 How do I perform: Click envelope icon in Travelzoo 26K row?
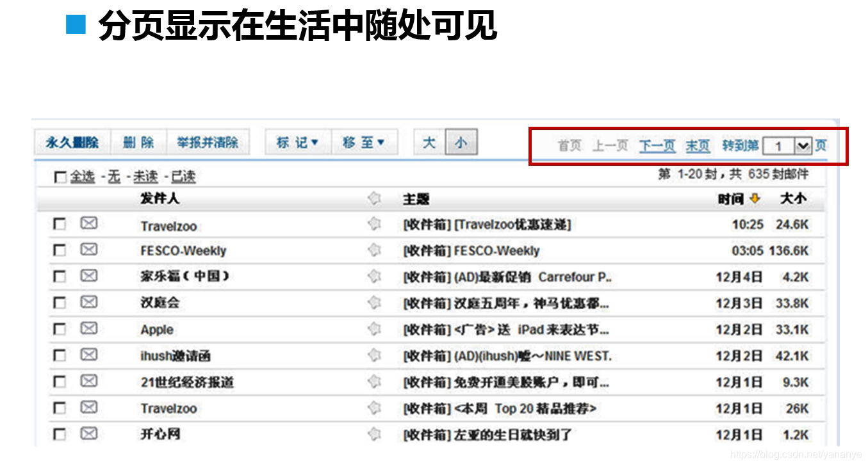click(x=88, y=407)
